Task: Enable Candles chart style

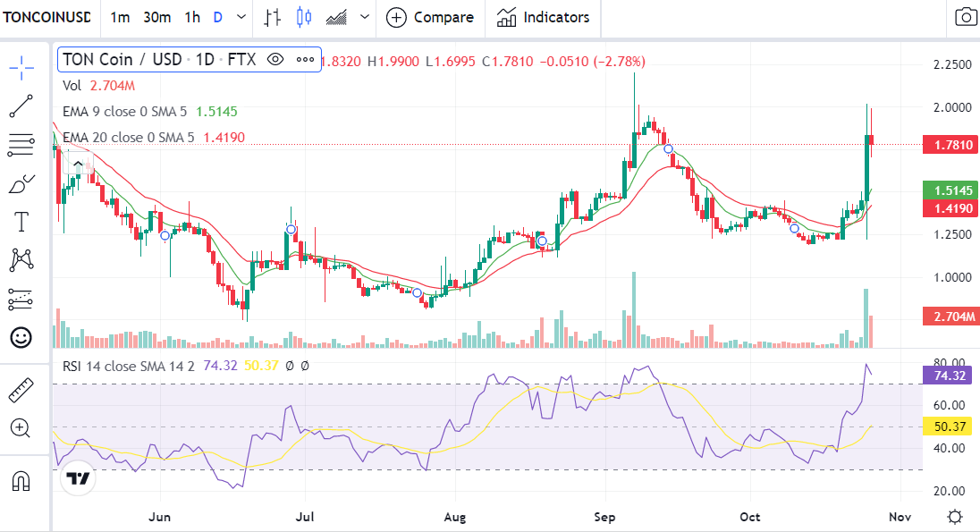Action: pos(304,18)
